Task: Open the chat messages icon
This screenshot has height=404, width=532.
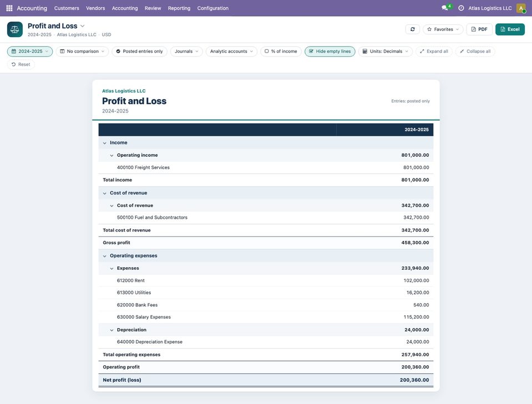Action: pyautogui.click(x=445, y=8)
